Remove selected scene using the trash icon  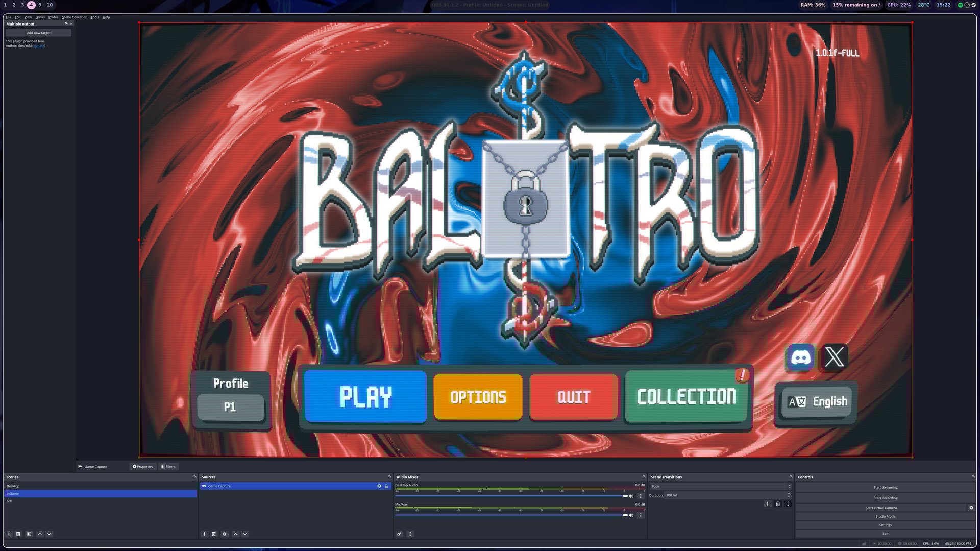pyautogui.click(x=18, y=534)
